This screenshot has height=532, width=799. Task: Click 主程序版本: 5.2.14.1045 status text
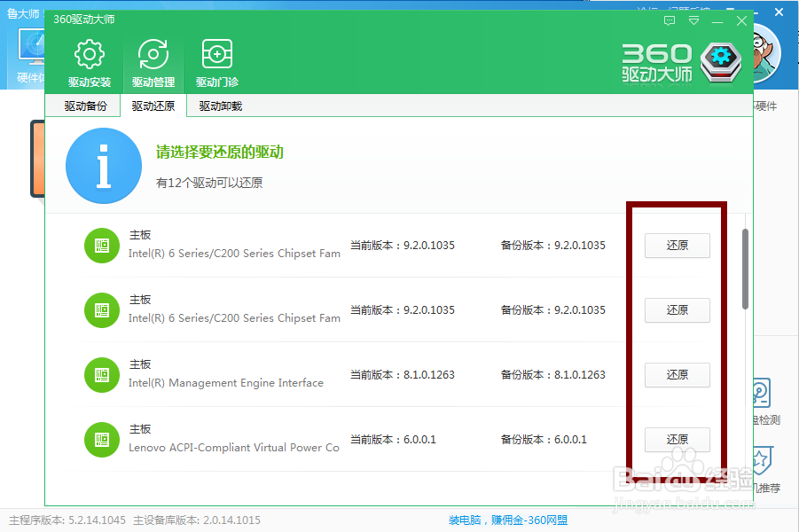(67, 520)
